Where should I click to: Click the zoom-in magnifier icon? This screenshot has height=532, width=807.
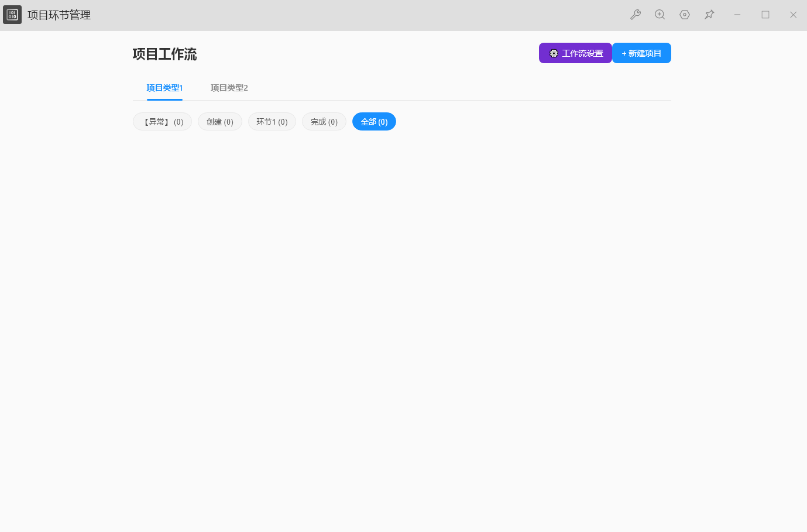click(660, 15)
